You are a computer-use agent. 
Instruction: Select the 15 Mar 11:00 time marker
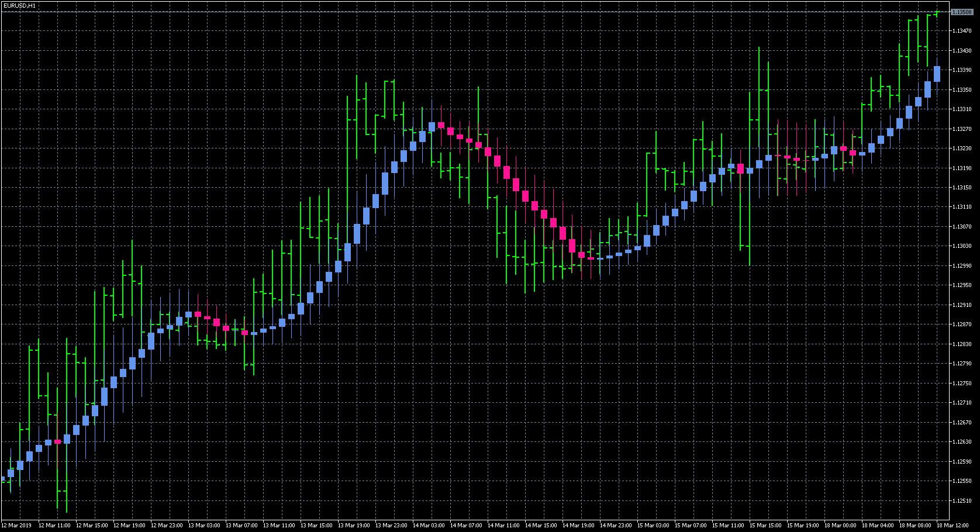click(x=728, y=526)
